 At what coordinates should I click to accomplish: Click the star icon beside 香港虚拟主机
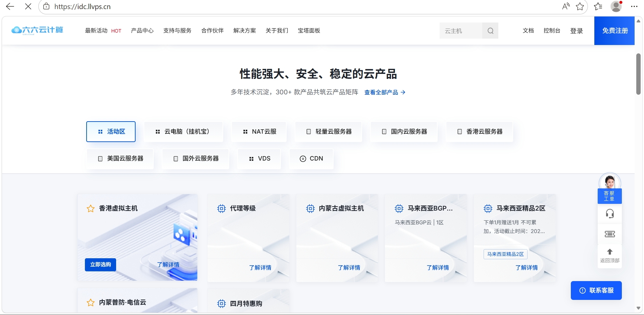(90, 208)
